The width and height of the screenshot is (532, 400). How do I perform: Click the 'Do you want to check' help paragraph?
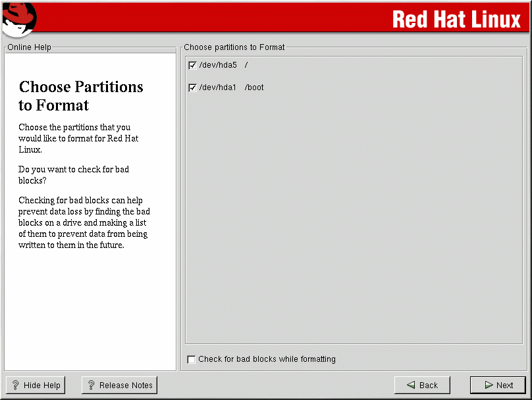click(x=73, y=174)
